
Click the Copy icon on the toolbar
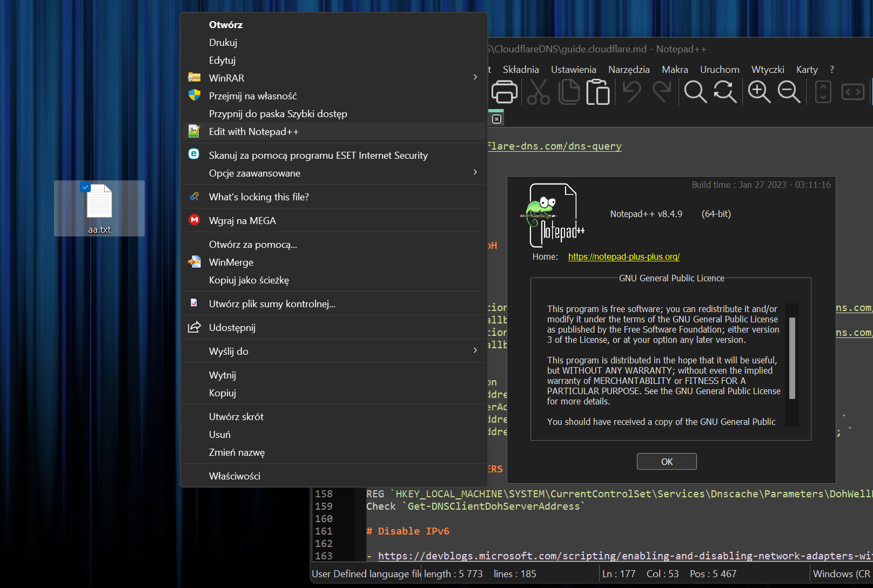pyautogui.click(x=569, y=92)
